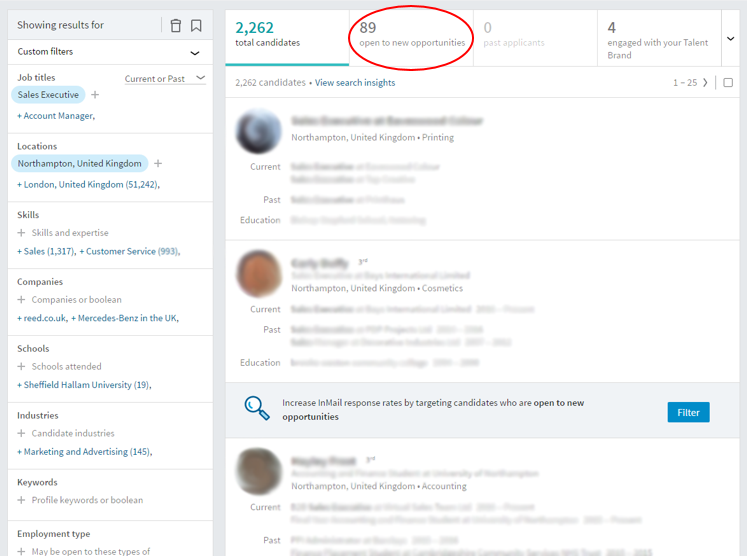
Task: Click the plus icon beside Schools attended
Action: pos(21,366)
